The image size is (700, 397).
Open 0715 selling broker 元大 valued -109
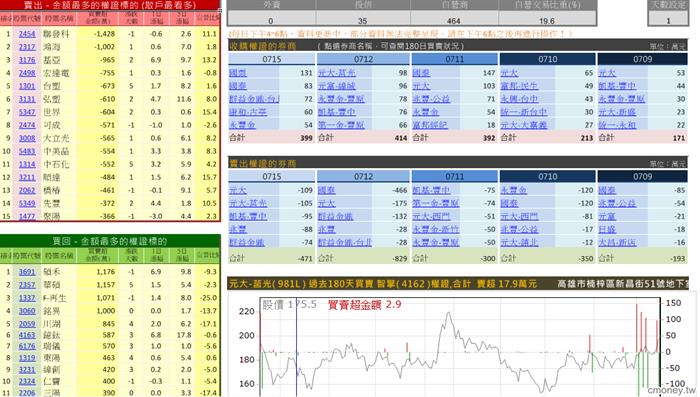click(238, 190)
